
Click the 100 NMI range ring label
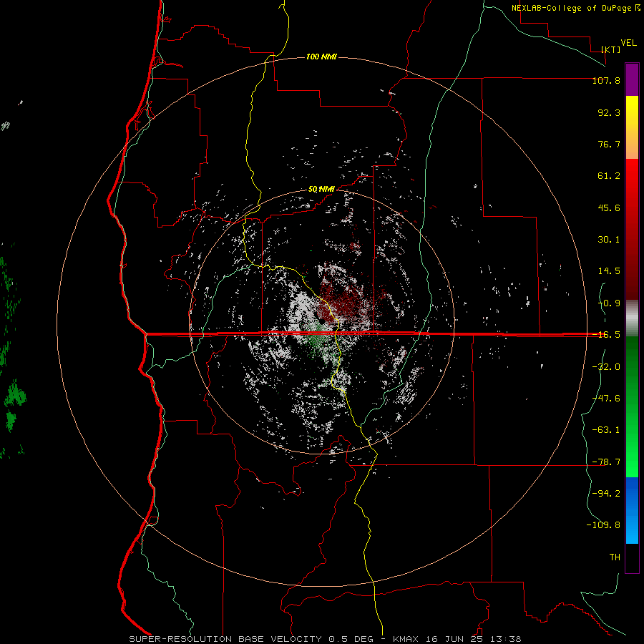(x=321, y=57)
